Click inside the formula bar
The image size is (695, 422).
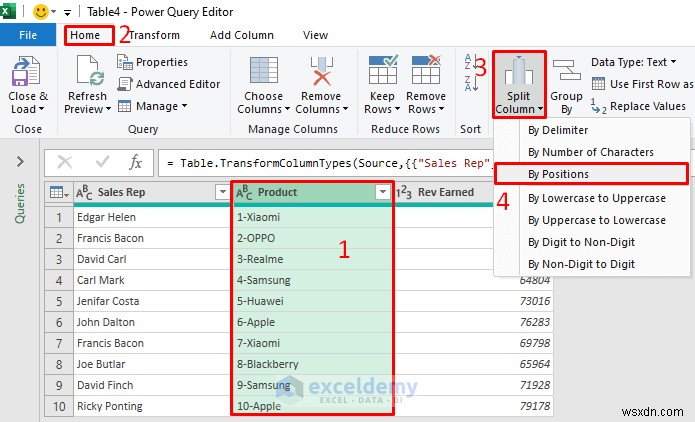point(326,163)
